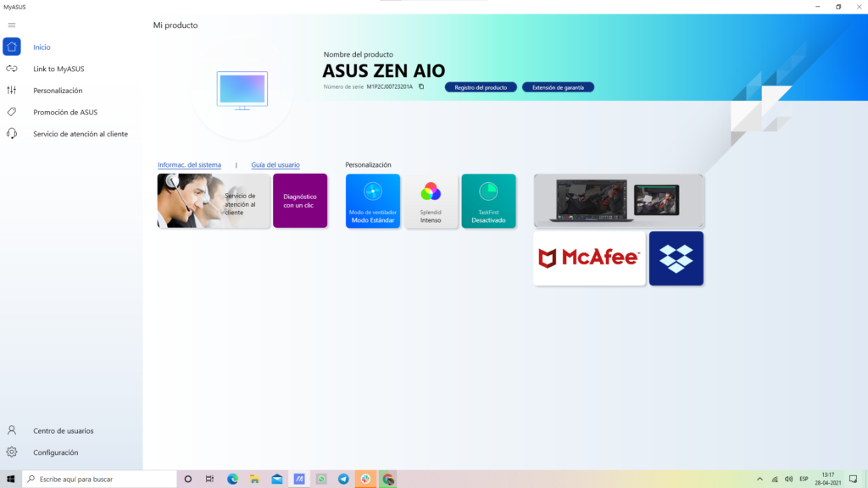This screenshot has height=488, width=868.
Task: Open Telegram from the taskbar
Action: point(343,479)
